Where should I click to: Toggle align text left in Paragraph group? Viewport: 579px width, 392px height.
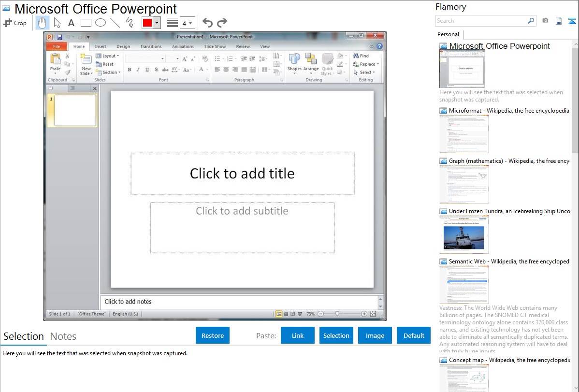tap(217, 70)
